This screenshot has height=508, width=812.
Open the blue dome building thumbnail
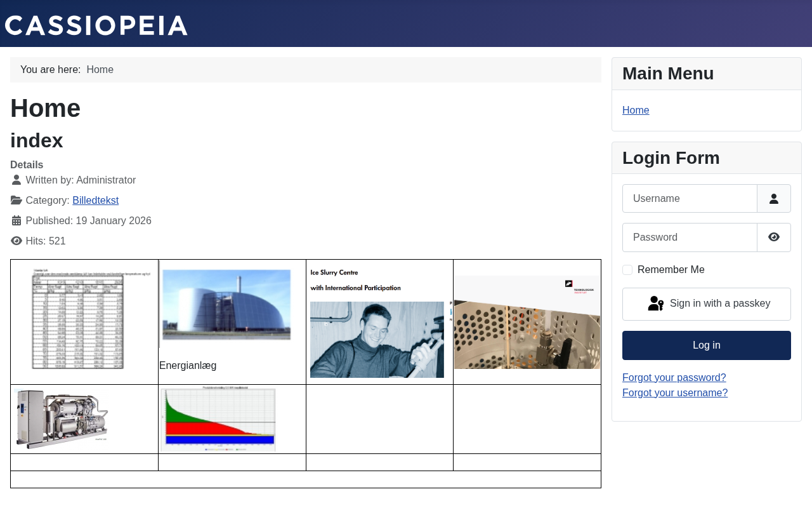(x=226, y=305)
